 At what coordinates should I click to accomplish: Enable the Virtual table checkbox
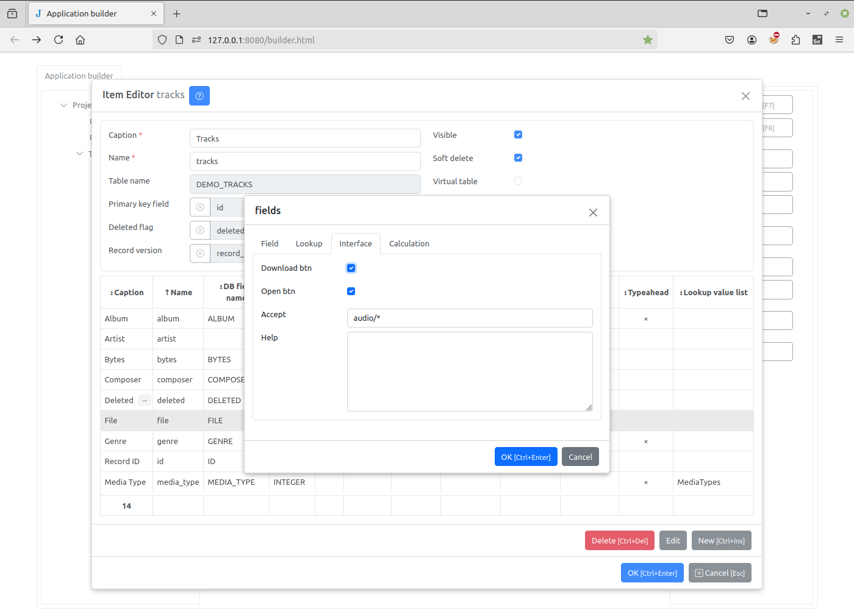[518, 181]
